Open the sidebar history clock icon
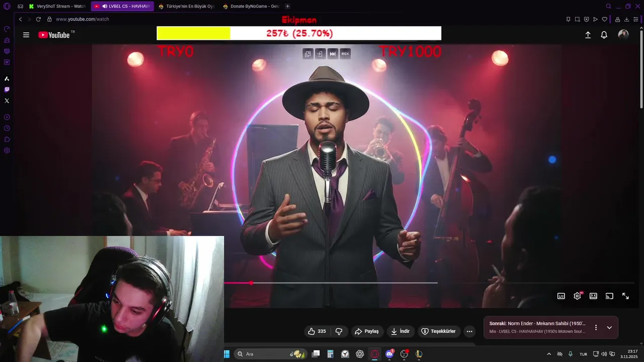The height and width of the screenshot is (362, 644). [x=7, y=128]
